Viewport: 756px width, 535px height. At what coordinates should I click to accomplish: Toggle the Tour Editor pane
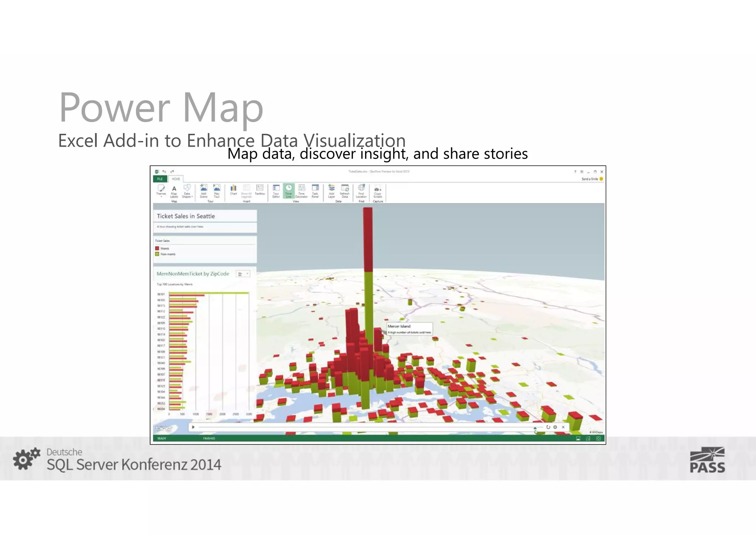(276, 191)
